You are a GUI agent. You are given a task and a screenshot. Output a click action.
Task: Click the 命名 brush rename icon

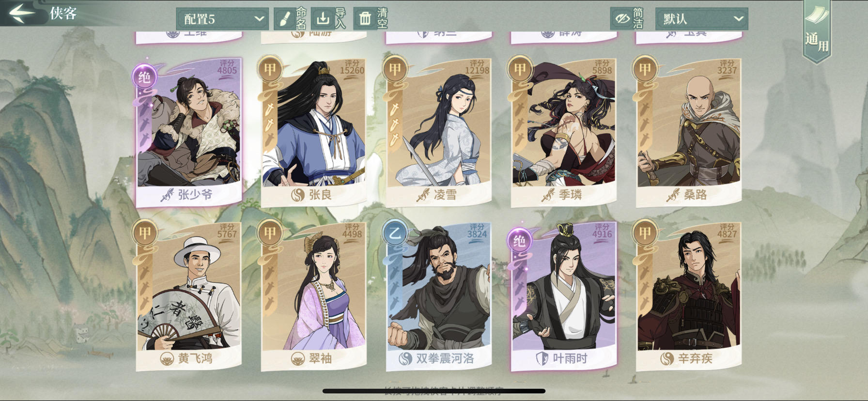point(285,19)
